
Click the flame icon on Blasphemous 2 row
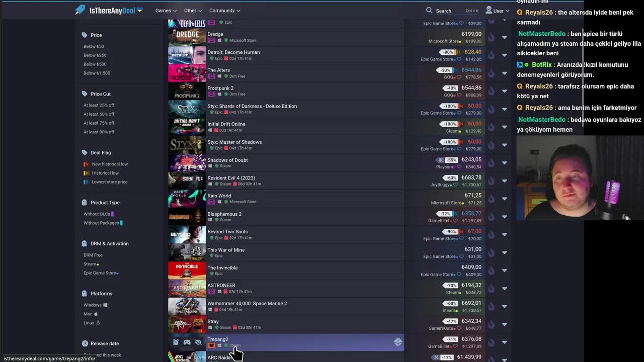tap(491, 217)
